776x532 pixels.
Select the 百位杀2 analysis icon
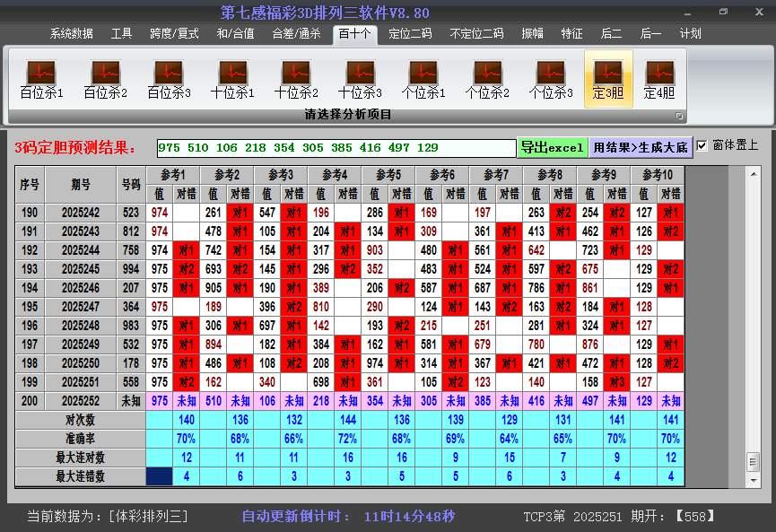106,79
